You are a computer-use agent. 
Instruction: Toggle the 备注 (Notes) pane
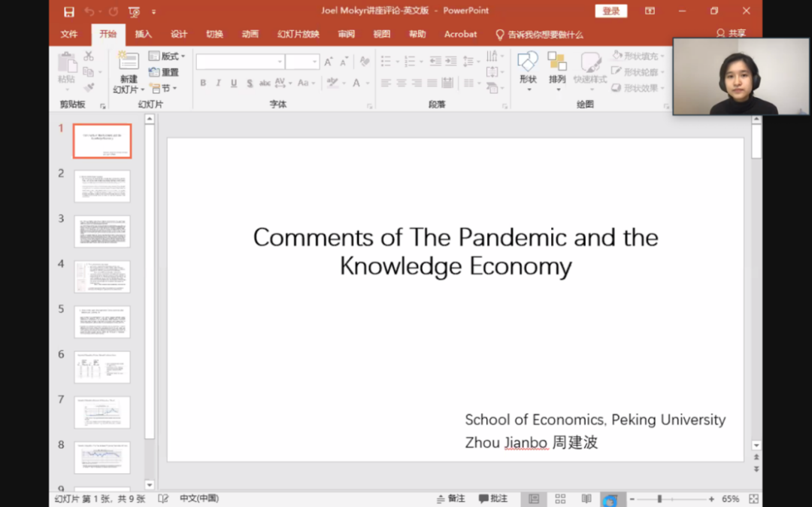(450, 499)
